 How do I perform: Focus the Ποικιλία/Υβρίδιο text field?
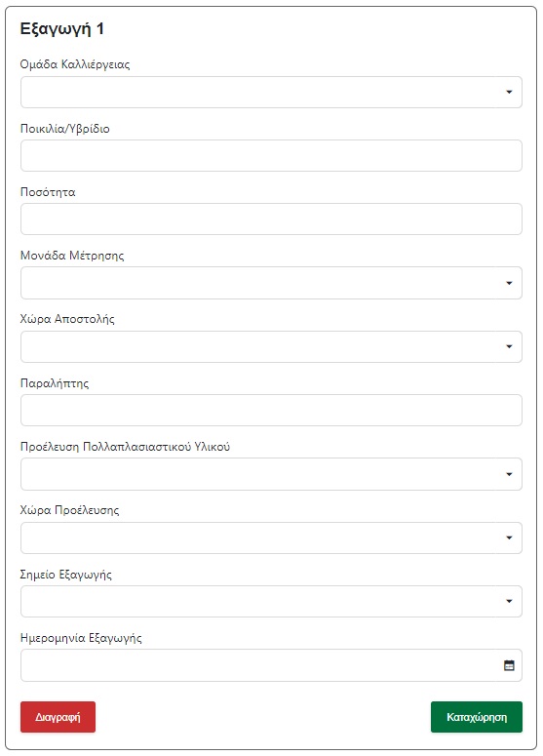[271, 156]
